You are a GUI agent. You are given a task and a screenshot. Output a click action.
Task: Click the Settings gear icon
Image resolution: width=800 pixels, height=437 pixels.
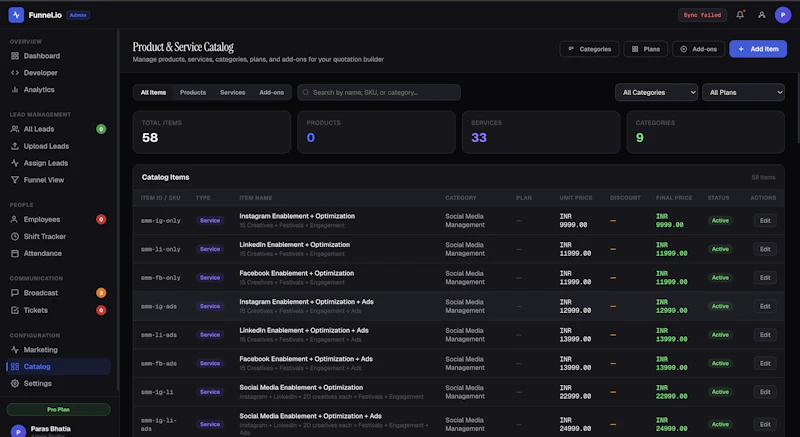(15, 383)
